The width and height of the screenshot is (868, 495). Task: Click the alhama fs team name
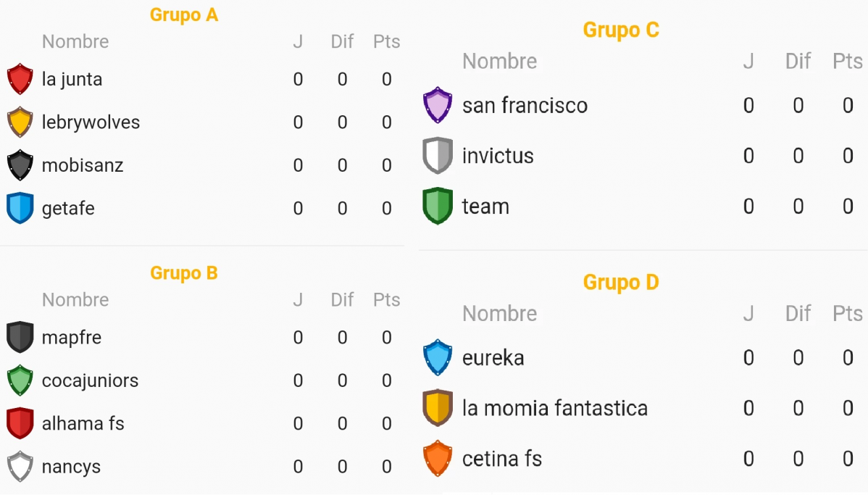point(83,423)
